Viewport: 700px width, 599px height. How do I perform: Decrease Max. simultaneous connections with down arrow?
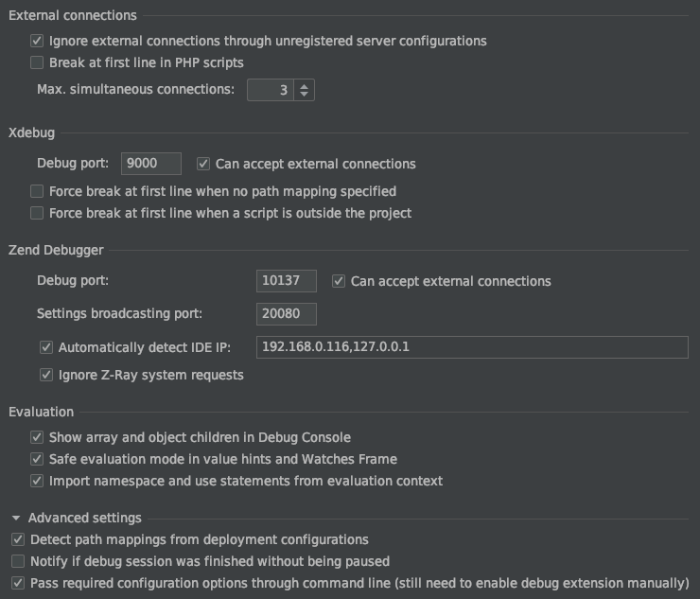(304, 95)
